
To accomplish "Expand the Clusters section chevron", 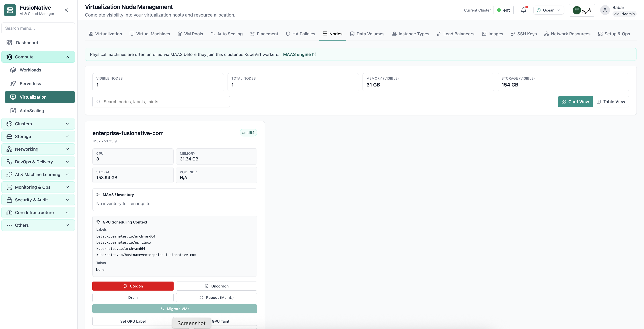I will tap(67, 124).
